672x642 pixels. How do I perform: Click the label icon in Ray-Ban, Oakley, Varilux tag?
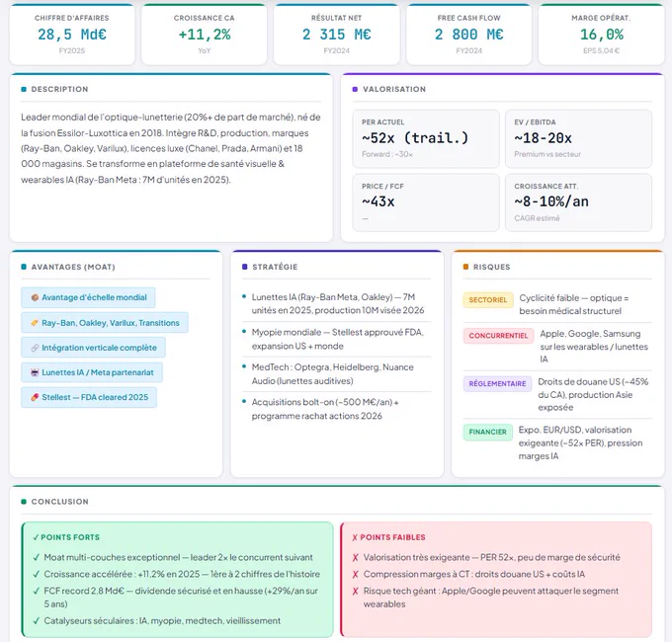click(35, 323)
